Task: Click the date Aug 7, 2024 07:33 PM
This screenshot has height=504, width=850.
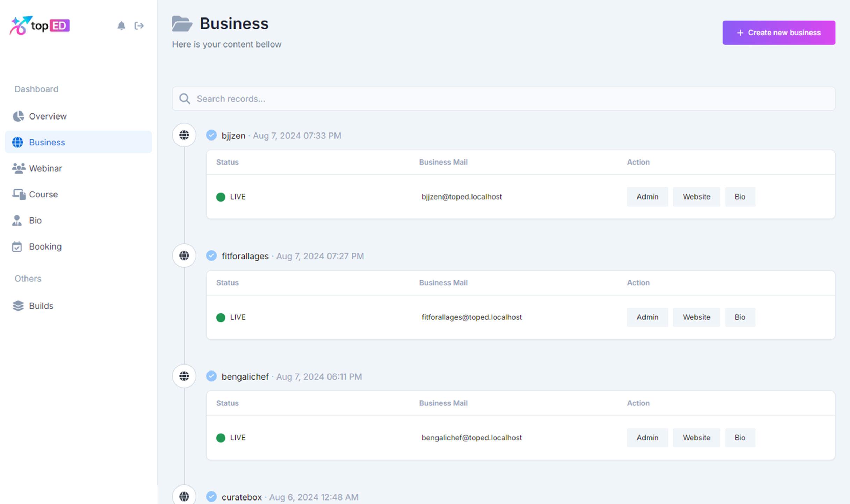Action: [297, 136]
